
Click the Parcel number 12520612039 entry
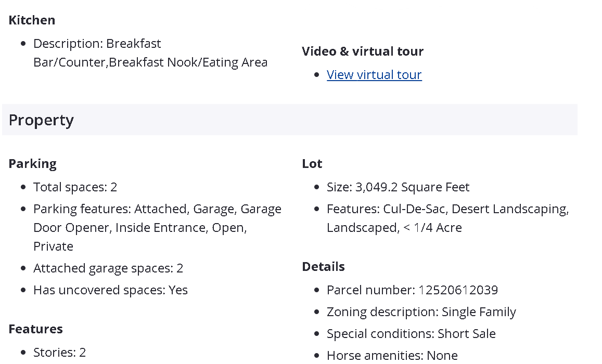[x=412, y=290]
